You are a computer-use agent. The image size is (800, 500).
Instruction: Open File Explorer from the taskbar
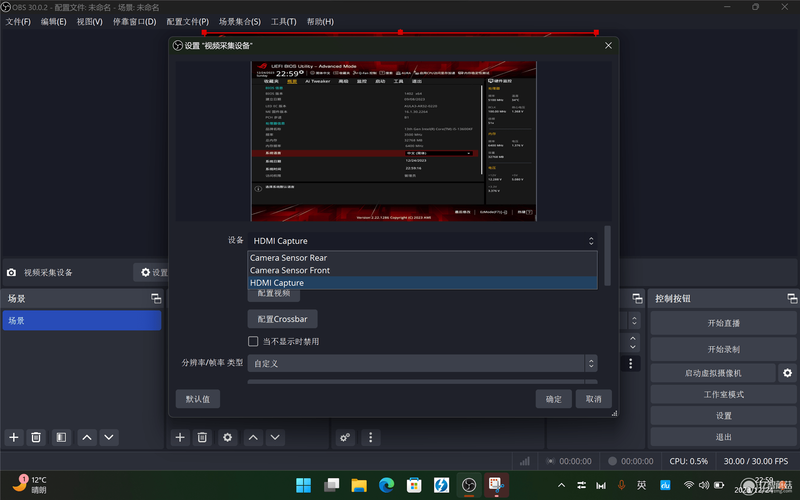359,485
